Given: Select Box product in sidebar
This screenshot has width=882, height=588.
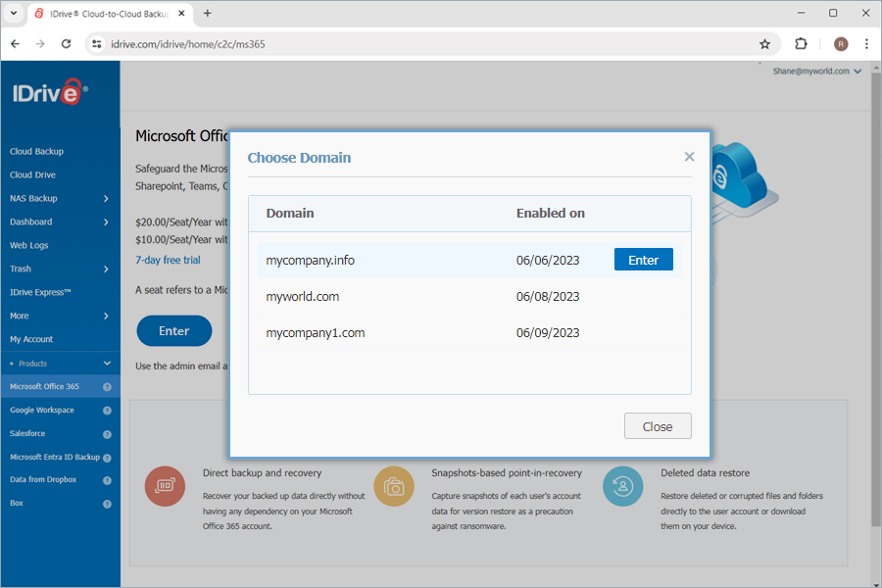Looking at the screenshot, I should [17, 503].
